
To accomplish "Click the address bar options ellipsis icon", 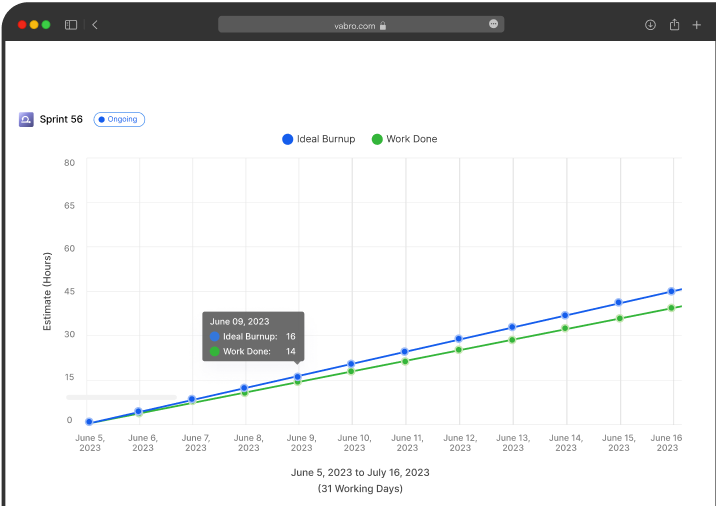I will coord(493,24).
